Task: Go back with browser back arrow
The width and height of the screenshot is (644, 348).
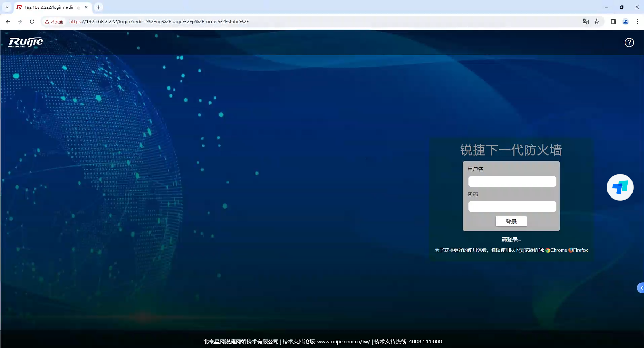Action: click(8, 22)
